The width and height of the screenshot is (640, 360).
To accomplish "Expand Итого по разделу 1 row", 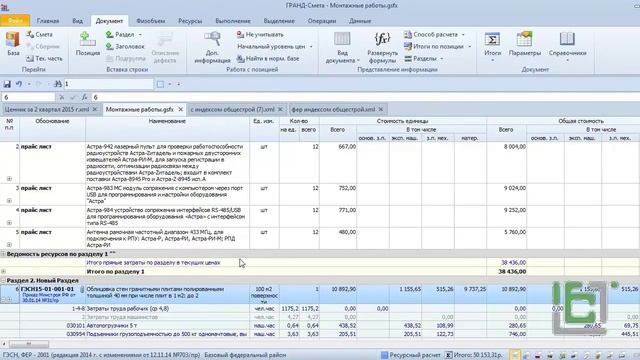I will [x=3, y=271].
